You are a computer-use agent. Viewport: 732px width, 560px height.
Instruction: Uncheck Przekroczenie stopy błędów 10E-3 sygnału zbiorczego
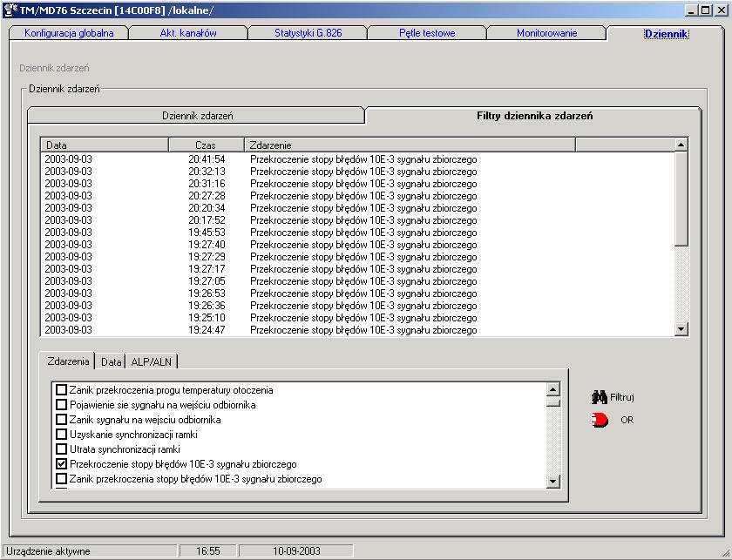tap(61, 464)
